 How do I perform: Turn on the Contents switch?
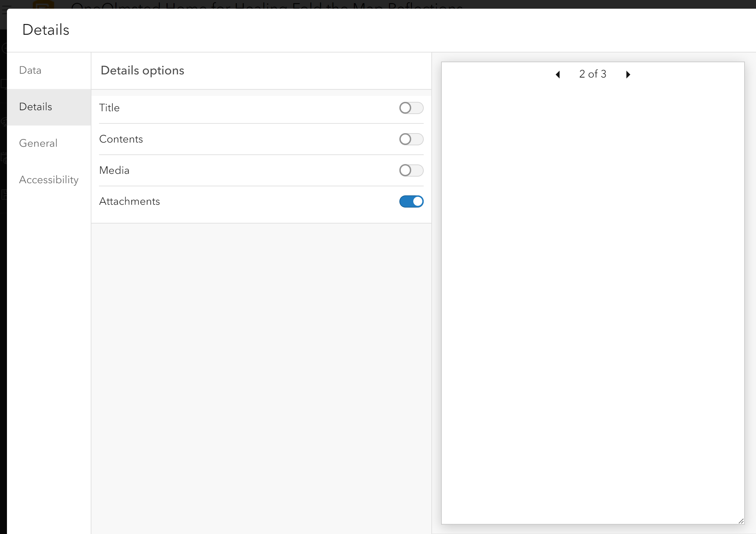(x=411, y=139)
